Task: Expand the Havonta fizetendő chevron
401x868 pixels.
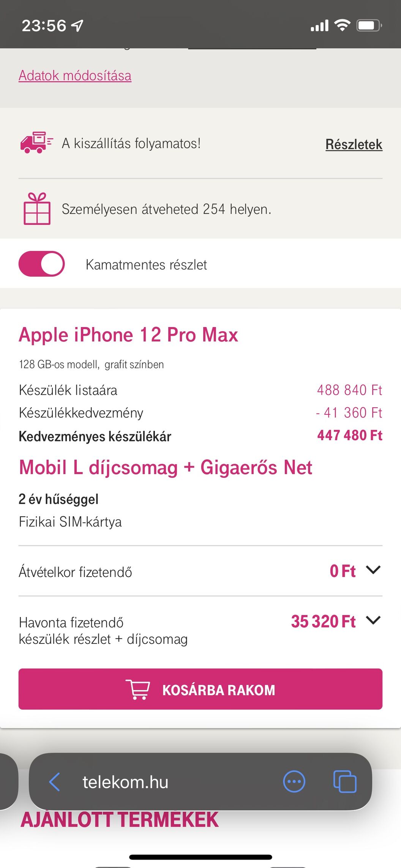Action: tap(373, 620)
